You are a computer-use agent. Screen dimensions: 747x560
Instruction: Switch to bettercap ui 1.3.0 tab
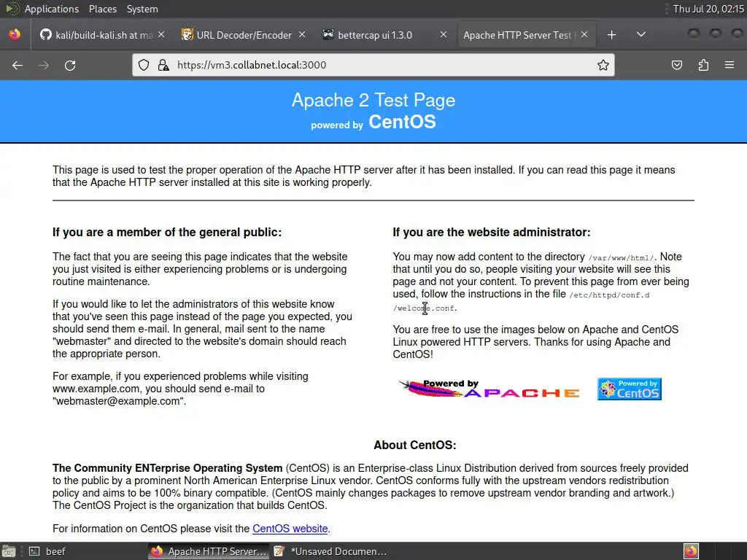tap(384, 35)
